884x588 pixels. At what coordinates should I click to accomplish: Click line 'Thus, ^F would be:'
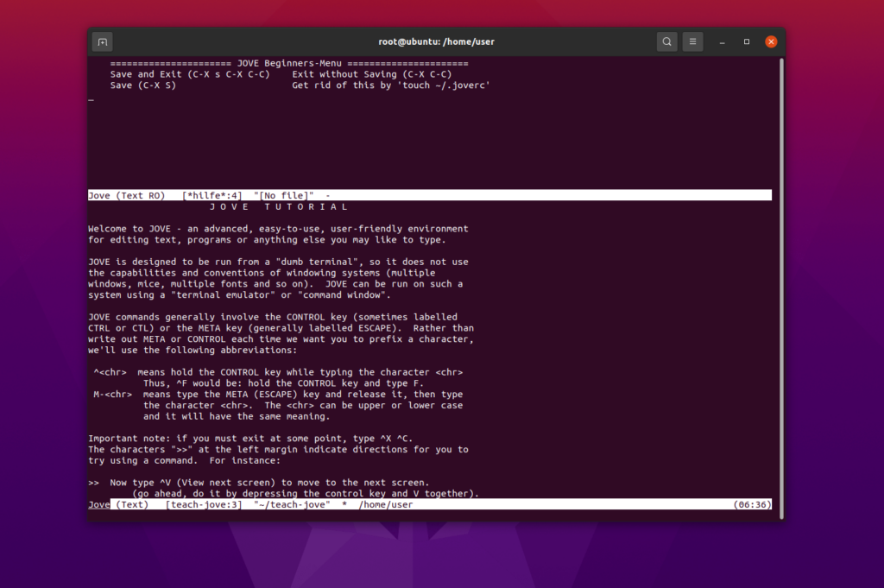point(283,383)
